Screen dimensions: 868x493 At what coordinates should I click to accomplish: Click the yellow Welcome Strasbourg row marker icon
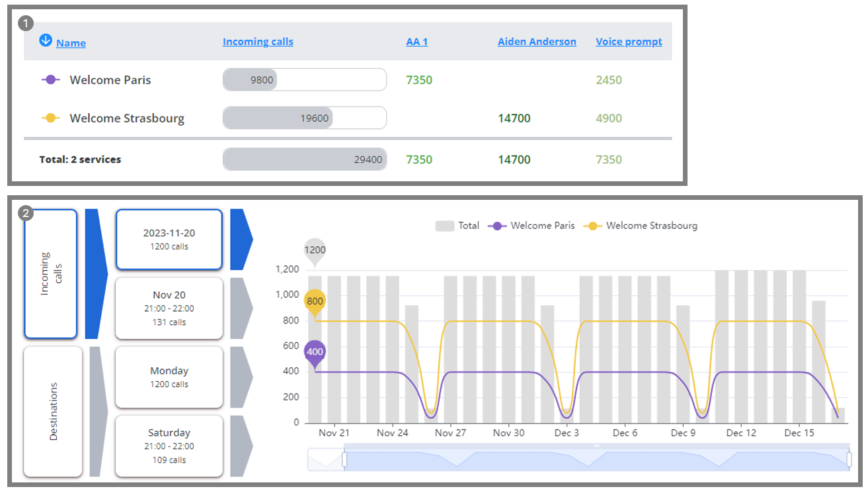coord(51,118)
